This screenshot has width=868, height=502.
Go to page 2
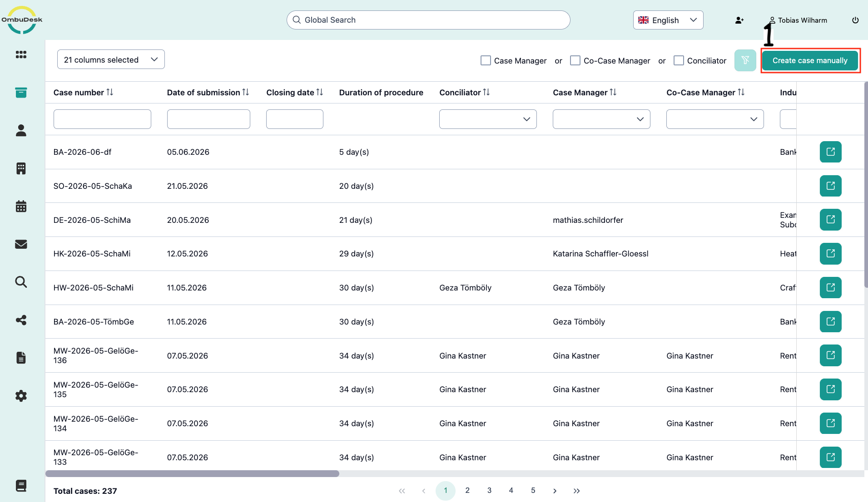click(x=467, y=491)
